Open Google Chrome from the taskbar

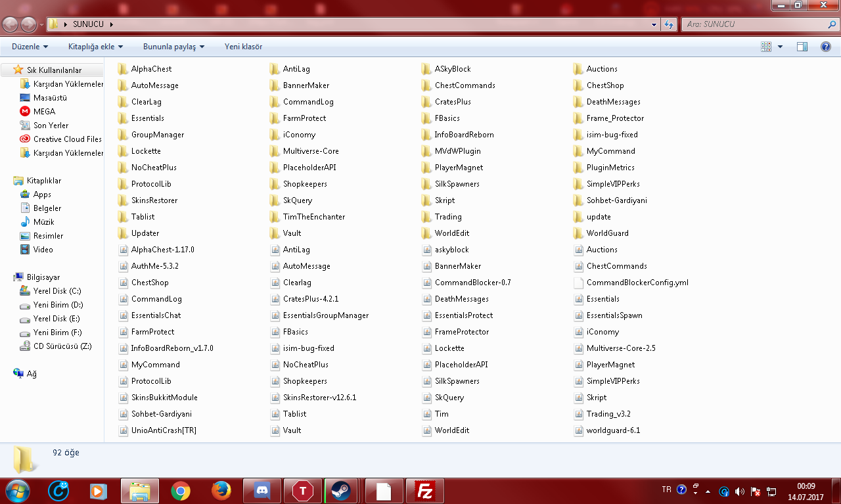pyautogui.click(x=181, y=491)
